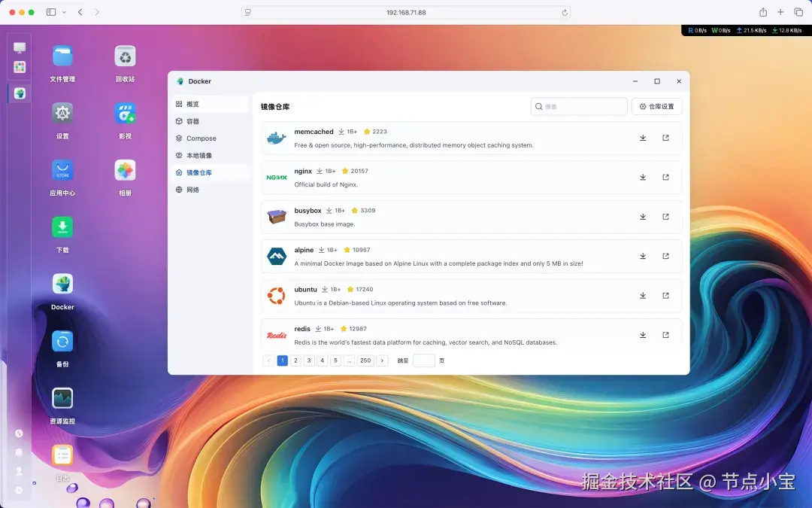Select Compose in Docker sidebar
Viewport: 812px width, 508px height.
[211, 138]
